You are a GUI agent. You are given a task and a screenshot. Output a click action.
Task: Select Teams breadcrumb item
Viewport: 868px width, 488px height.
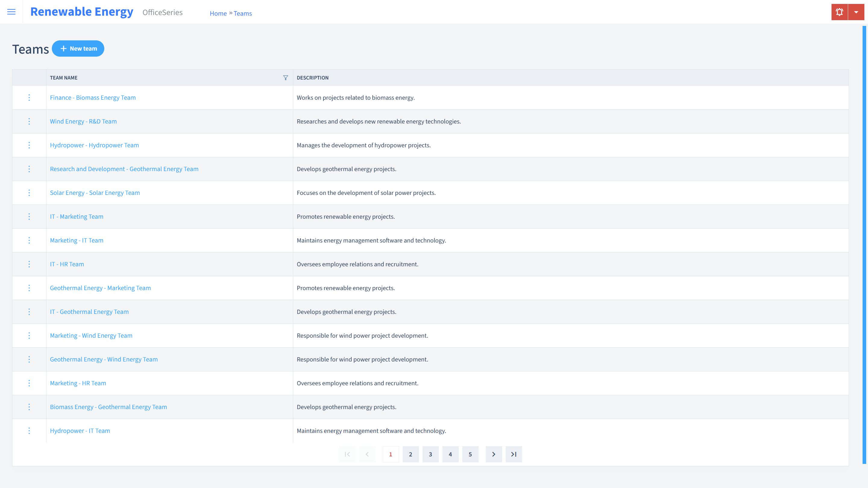pos(243,13)
